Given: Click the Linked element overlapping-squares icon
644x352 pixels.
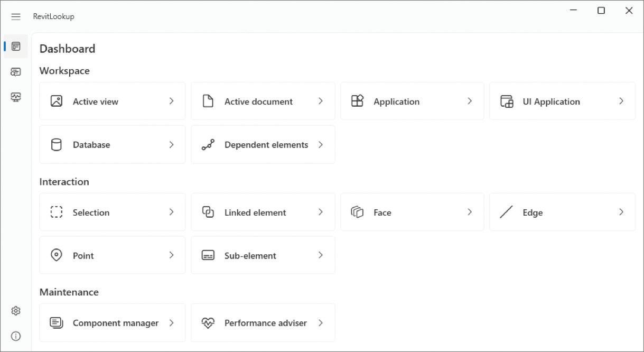Looking at the screenshot, I should tap(208, 212).
